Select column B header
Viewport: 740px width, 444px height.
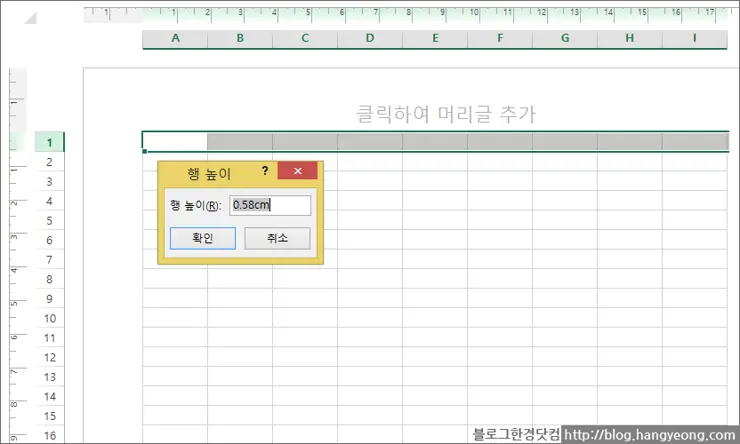tap(240, 39)
